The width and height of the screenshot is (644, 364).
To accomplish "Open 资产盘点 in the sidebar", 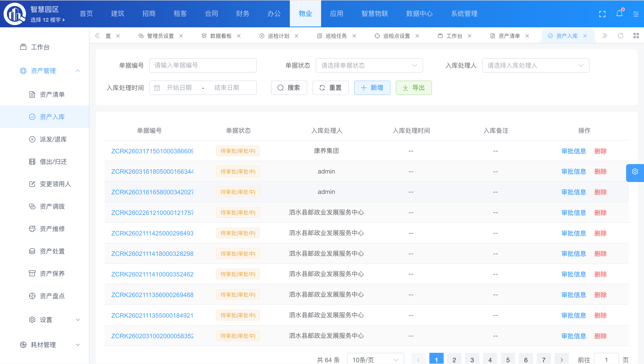I will (x=52, y=296).
